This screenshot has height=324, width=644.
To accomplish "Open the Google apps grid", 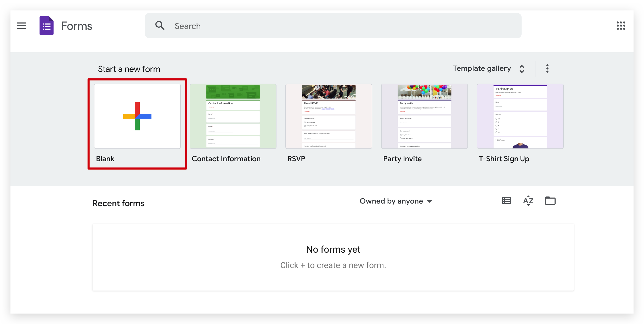I will coord(621,26).
